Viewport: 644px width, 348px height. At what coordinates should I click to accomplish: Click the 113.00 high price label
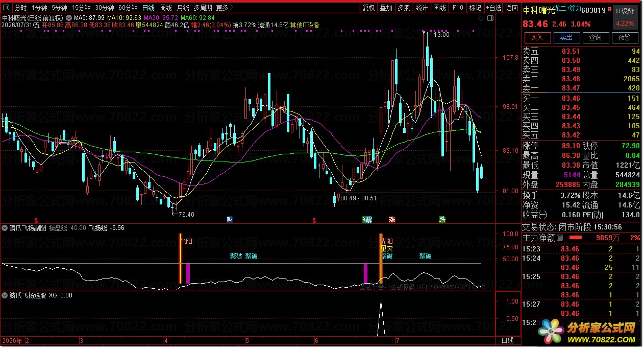[x=440, y=35]
